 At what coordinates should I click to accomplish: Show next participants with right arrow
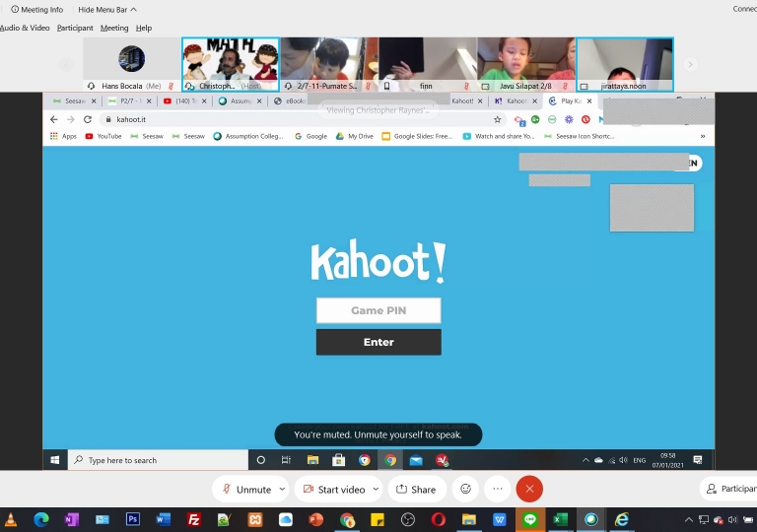[690, 64]
